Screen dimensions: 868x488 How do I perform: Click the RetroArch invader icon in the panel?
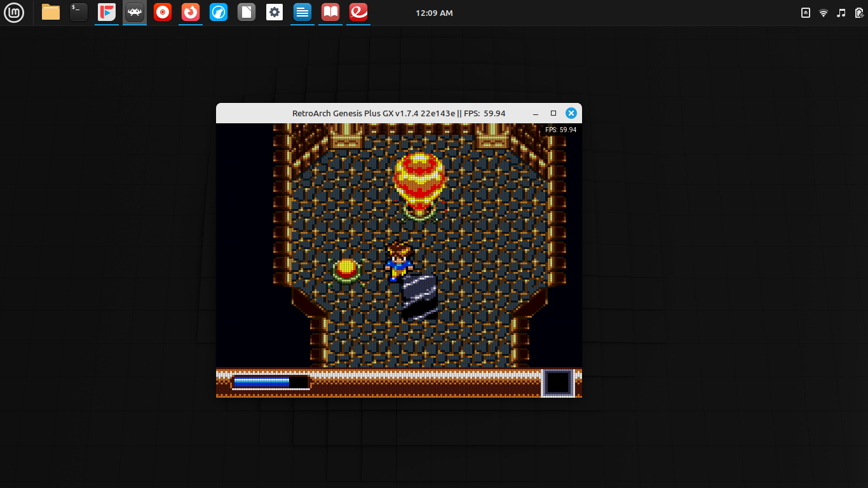135,12
